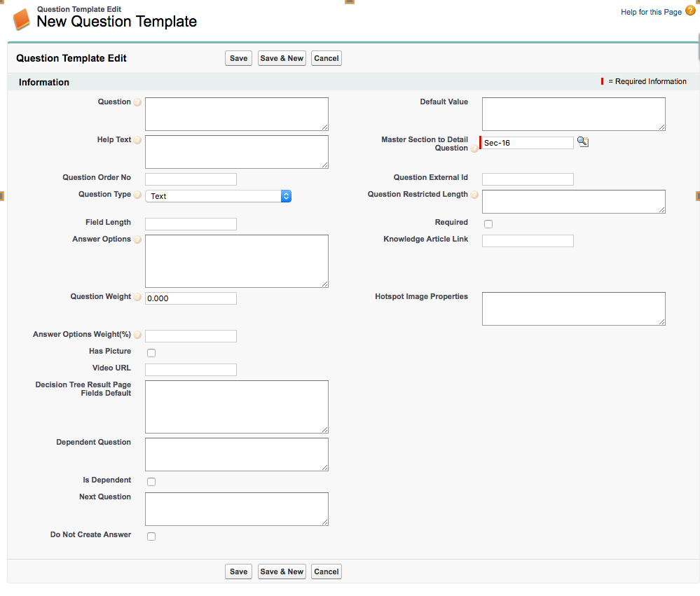
Task: Click the Question Type help icon
Action: point(137,195)
